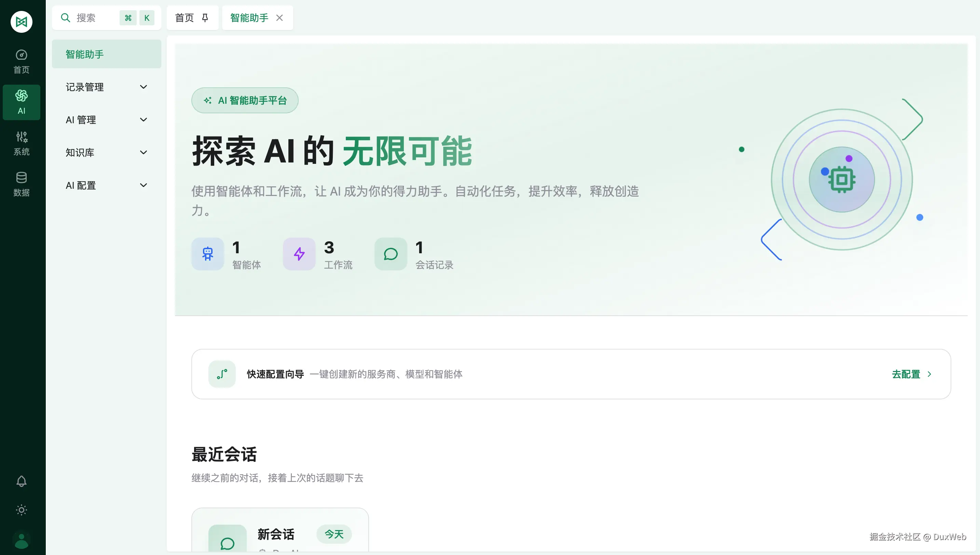This screenshot has height=555, width=980.
Task: Open the 数据 database sidebar icon
Action: (x=22, y=184)
